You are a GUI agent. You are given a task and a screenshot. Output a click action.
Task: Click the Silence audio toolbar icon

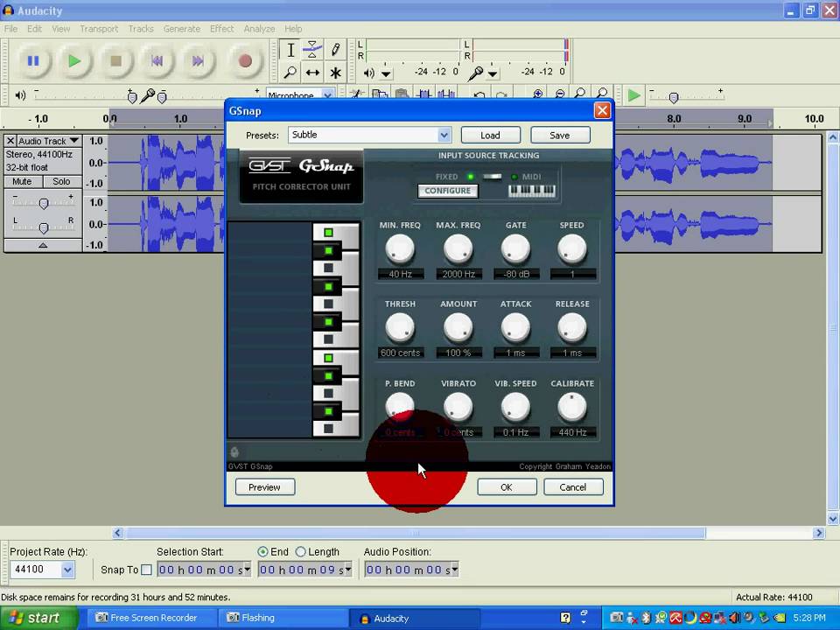coord(445,94)
